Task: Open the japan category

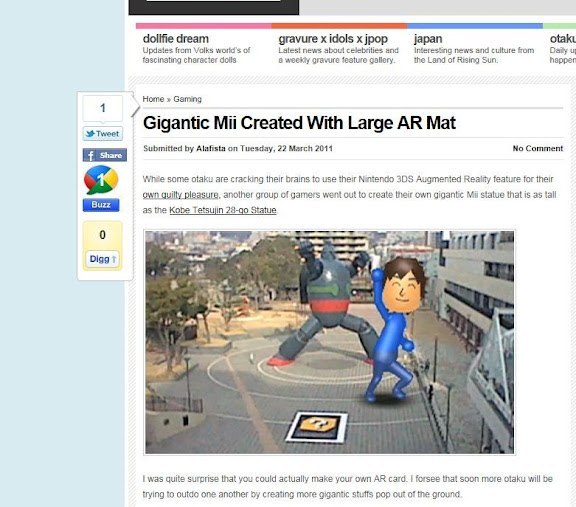Action: click(x=428, y=39)
